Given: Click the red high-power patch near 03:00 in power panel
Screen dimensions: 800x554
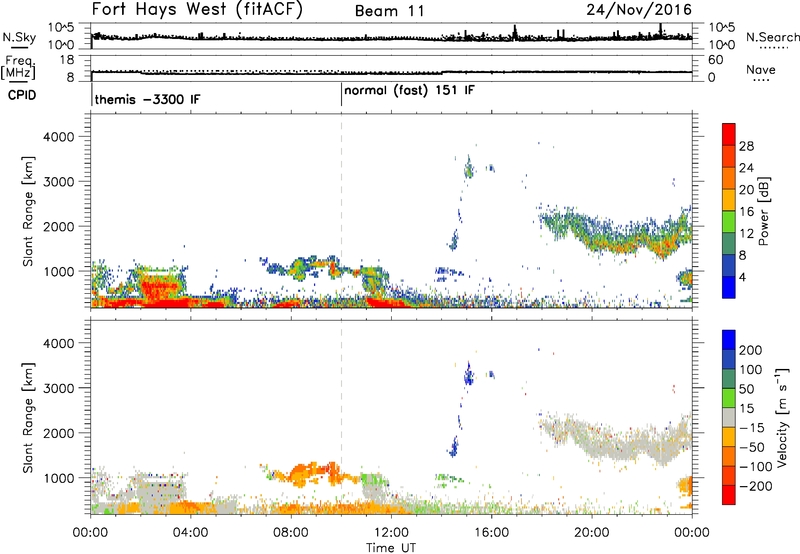Looking at the screenshot, I should coord(159,289).
